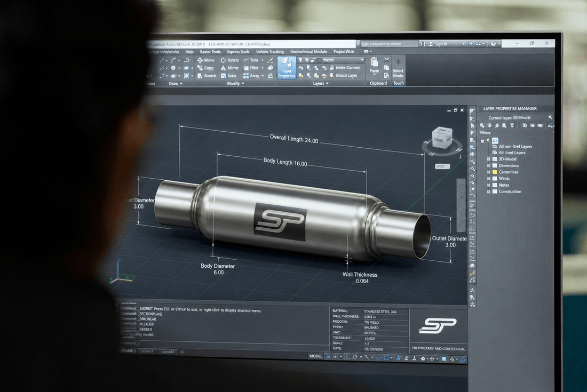Image resolution: width=587 pixels, height=392 pixels.
Task: Click the Match Layer tool
Action: [344, 76]
